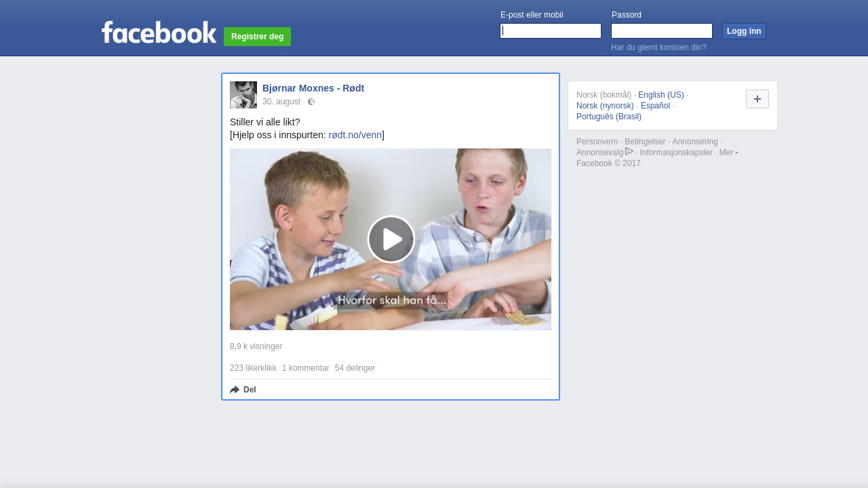The width and height of the screenshot is (868, 488).
Task: Switch language to Norsk (nynorsk)
Action: (x=605, y=106)
